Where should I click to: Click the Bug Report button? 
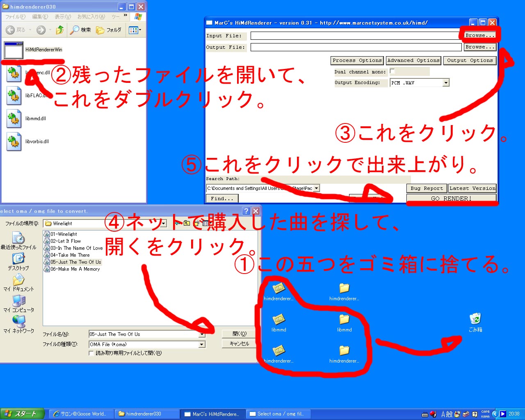[x=427, y=188]
